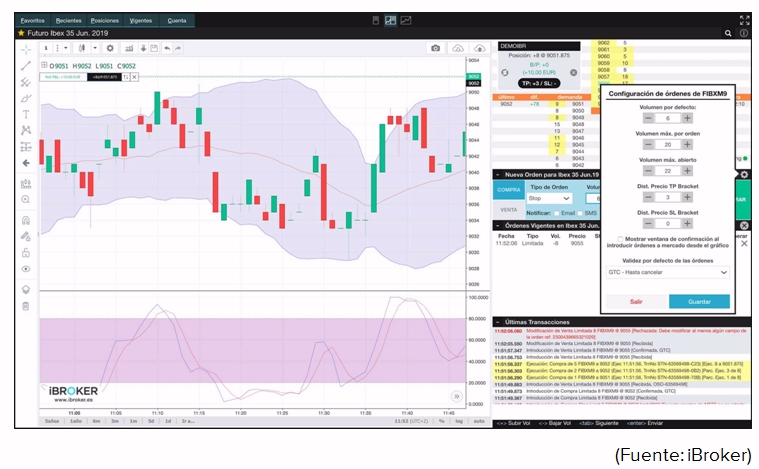
Task: Switch to the Cuenta tab
Action: [x=176, y=20]
